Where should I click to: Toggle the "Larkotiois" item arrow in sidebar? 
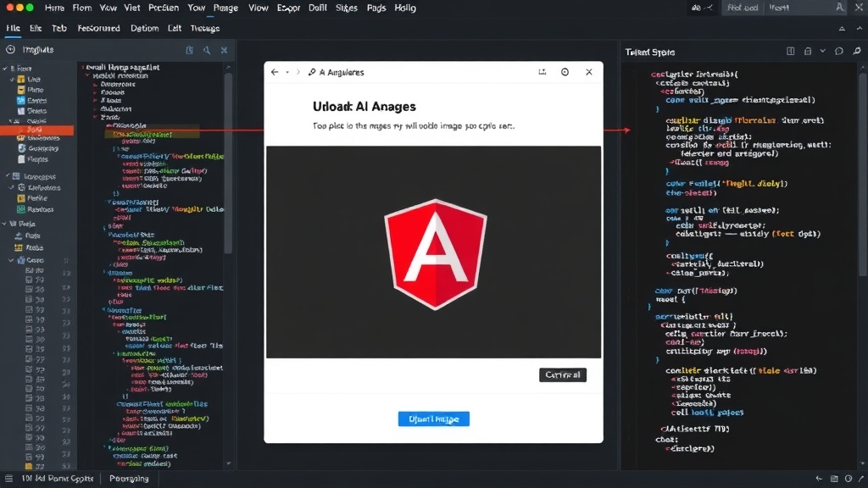[x=11, y=187]
